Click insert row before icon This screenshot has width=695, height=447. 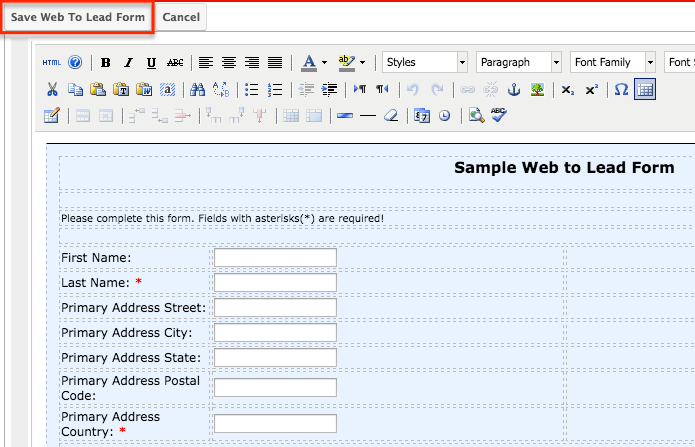137,116
